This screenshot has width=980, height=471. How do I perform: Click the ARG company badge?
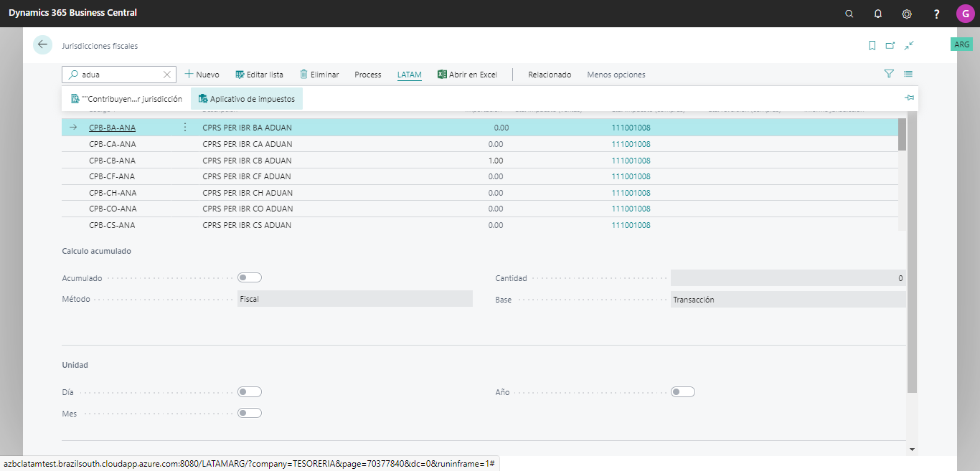962,44
